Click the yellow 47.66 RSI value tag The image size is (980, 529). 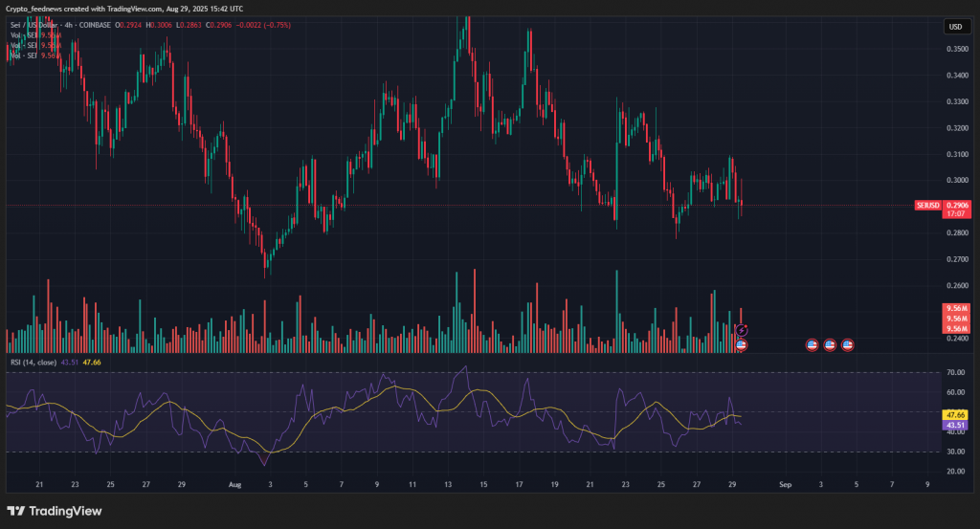954,414
